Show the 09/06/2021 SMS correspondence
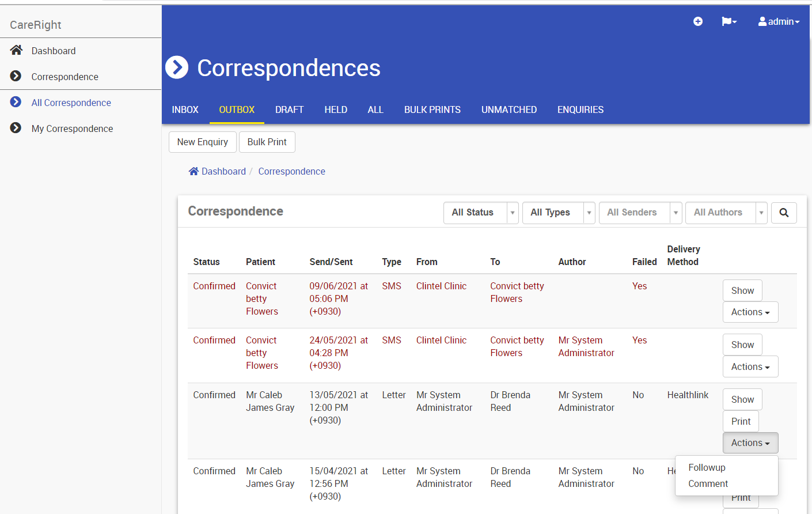 (x=742, y=290)
